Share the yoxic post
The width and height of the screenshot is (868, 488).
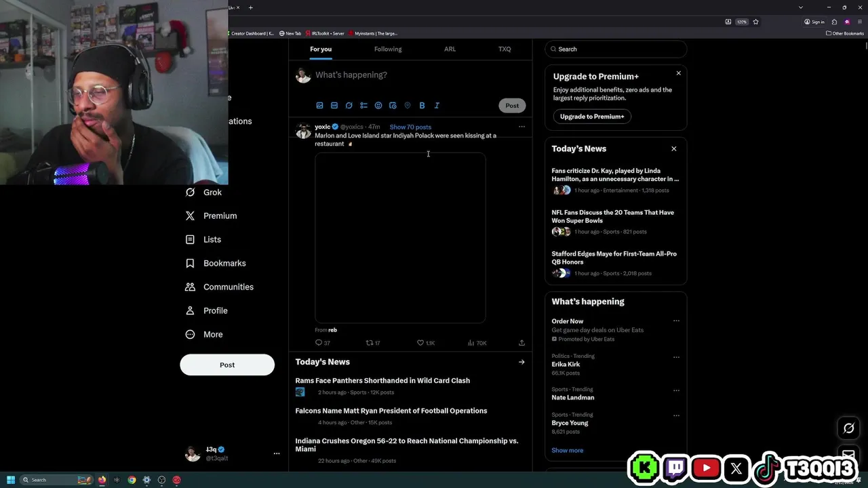[521, 343]
